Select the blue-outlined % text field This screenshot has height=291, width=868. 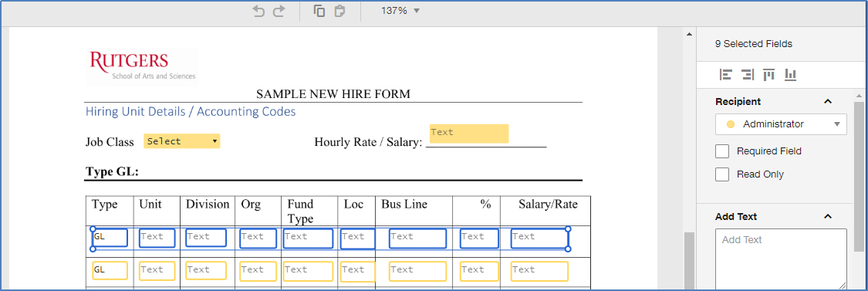tap(479, 238)
